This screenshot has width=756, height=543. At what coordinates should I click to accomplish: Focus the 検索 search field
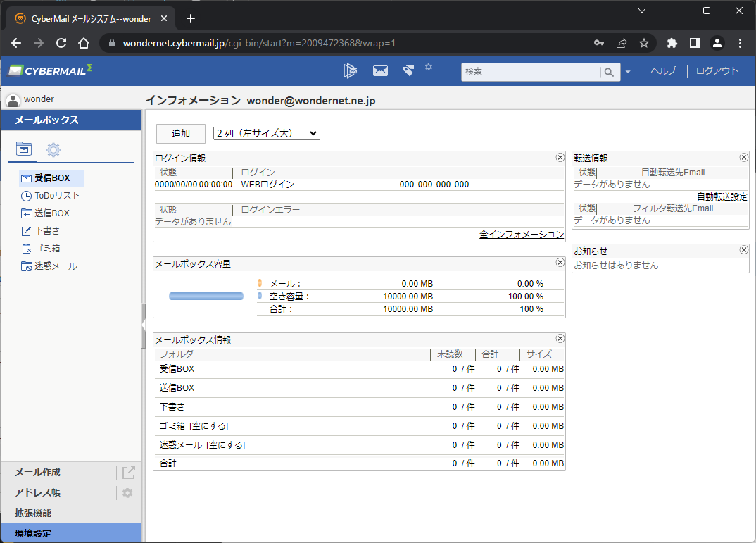530,72
